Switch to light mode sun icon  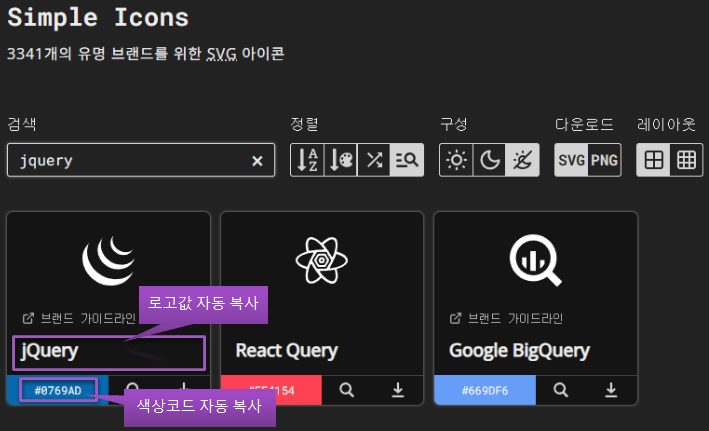(x=456, y=160)
